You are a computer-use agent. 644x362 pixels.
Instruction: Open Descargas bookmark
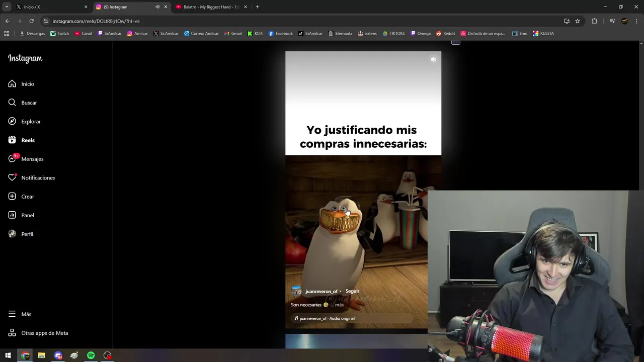pyautogui.click(x=32, y=34)
